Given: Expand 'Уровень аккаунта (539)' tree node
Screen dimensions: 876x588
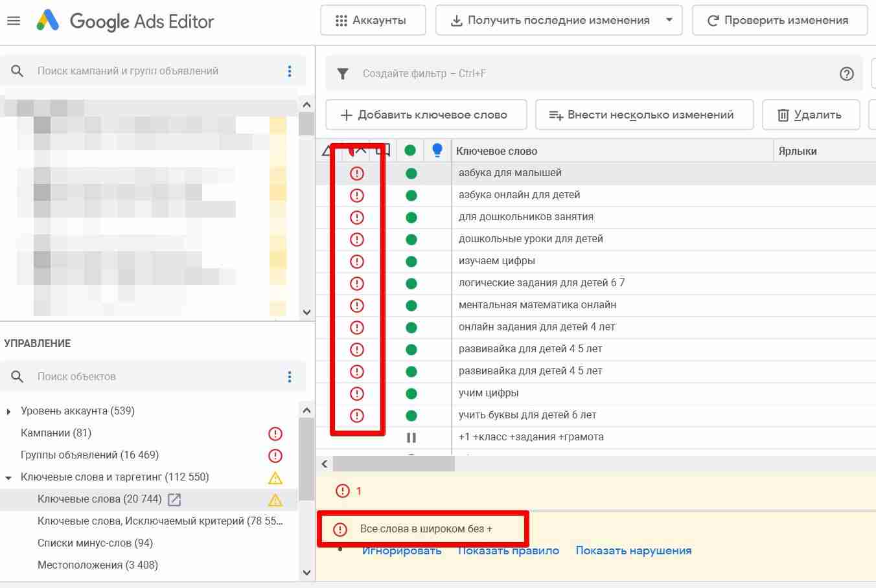Looking at the screenshot, I should point(8,411).
